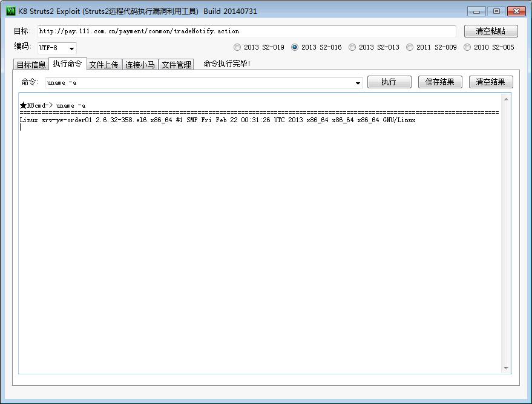Open the 执行命令 tab
This screenshot has height=404, width=532.
[x=68, y=64]
